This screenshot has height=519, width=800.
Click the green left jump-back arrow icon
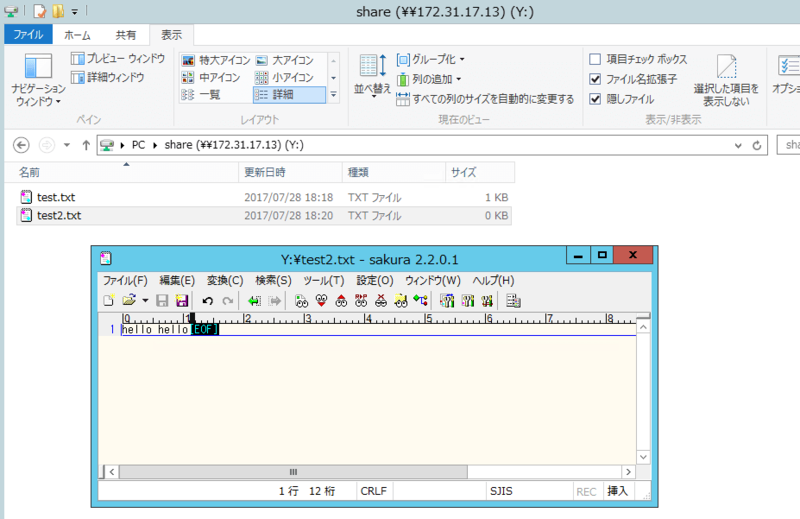coord(254,301)
